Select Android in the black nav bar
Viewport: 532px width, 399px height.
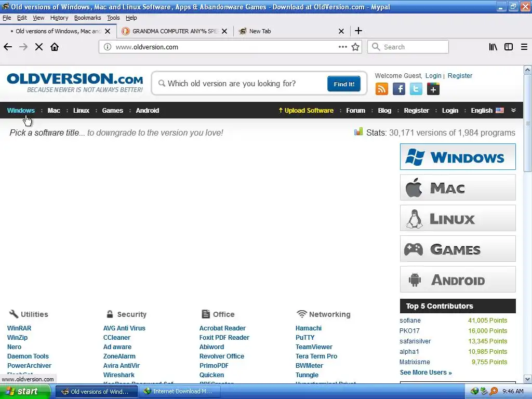tap(147, 110)
